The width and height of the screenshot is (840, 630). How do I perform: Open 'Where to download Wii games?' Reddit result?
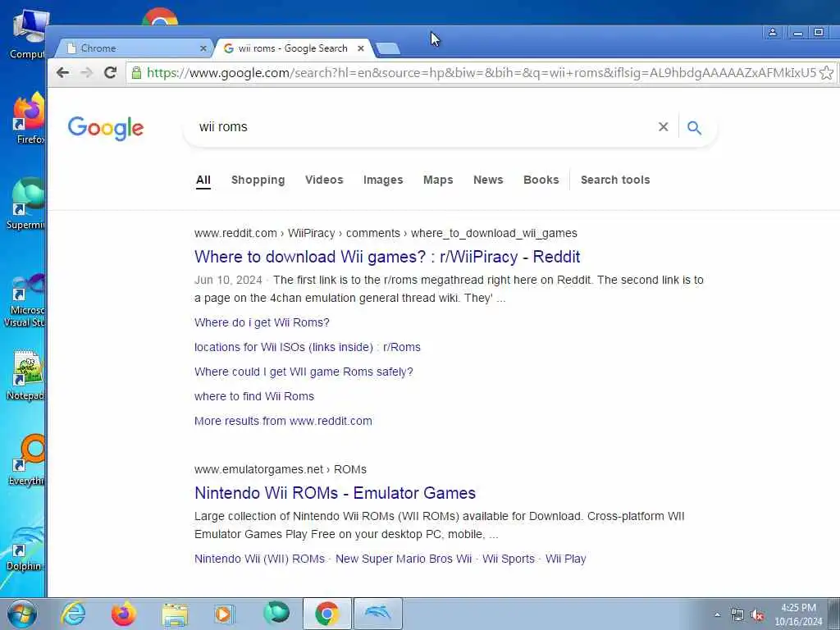click(x=387, y=257)
